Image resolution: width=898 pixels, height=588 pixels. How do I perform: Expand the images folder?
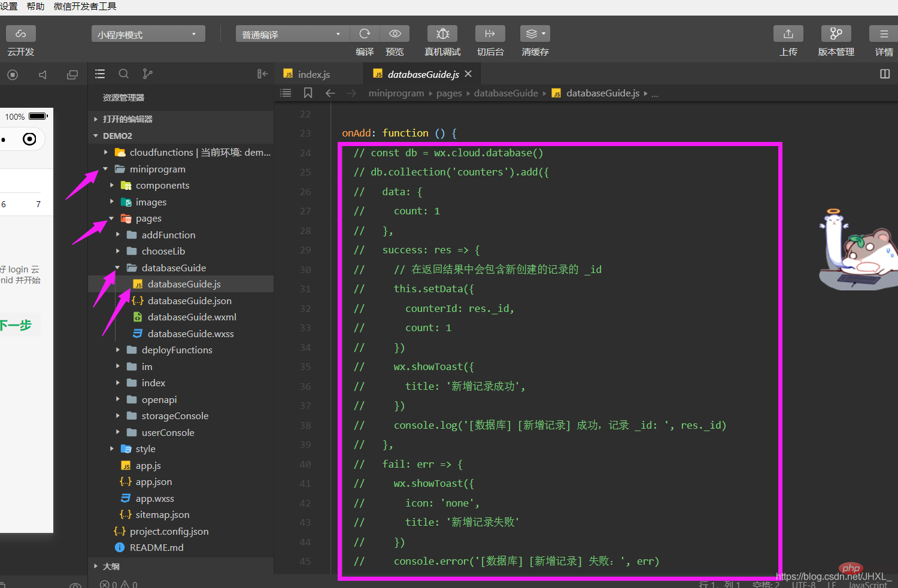[x=181, y=202]
